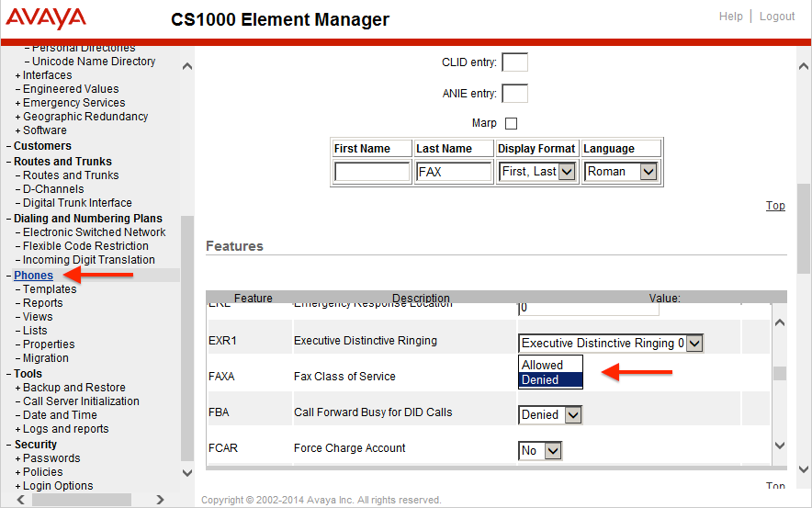Image resolution: width=812 pixels, height=508 pixels.
Task: Open Views under Phones
Action: 38,316
